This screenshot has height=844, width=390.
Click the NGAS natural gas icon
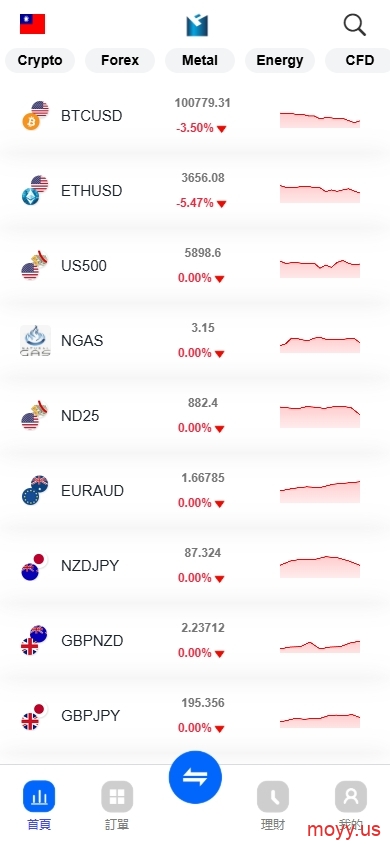click(x=36, y=341)
